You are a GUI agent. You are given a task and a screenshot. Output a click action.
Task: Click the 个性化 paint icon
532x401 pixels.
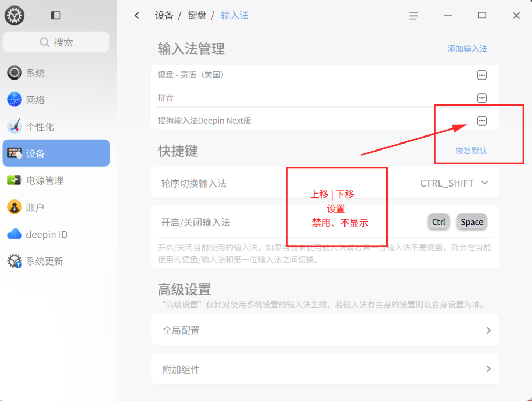(x=15, y=126)
